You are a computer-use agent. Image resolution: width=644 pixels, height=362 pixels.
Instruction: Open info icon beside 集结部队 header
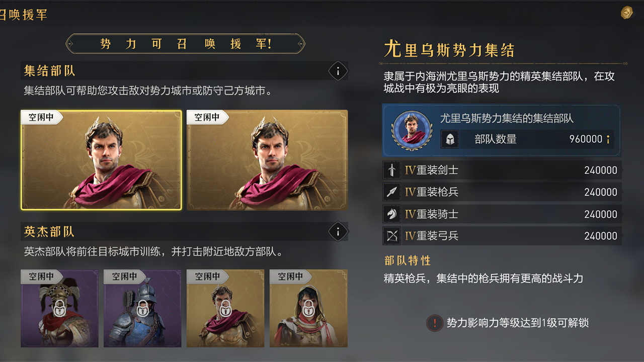pos(338,71)
